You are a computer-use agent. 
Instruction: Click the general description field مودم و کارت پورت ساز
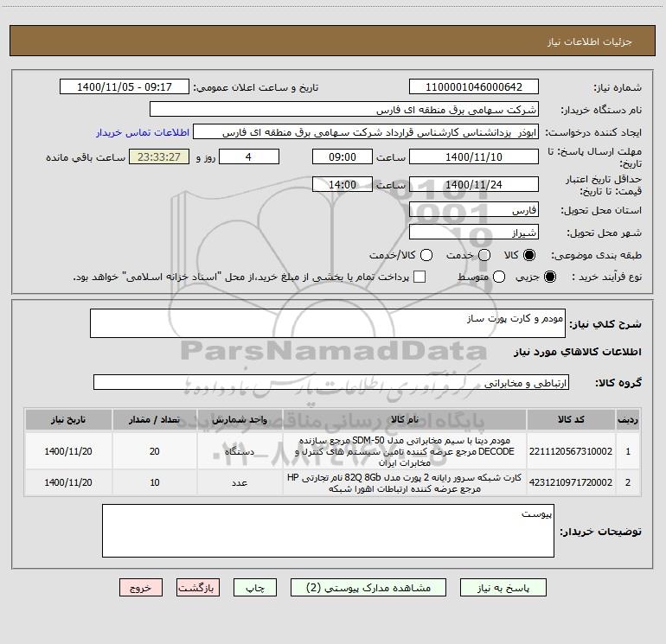click(328, 323)
